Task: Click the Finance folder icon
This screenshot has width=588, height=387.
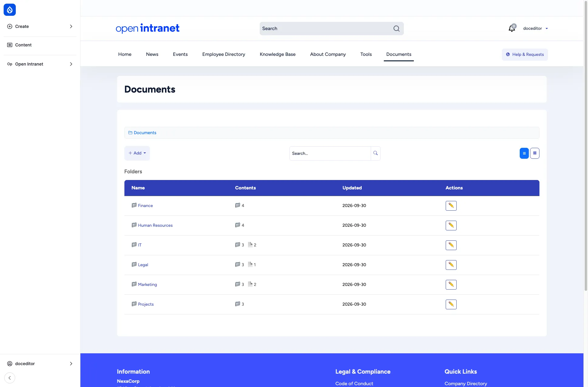Action: pyautogui.click(x=134, y=205)
